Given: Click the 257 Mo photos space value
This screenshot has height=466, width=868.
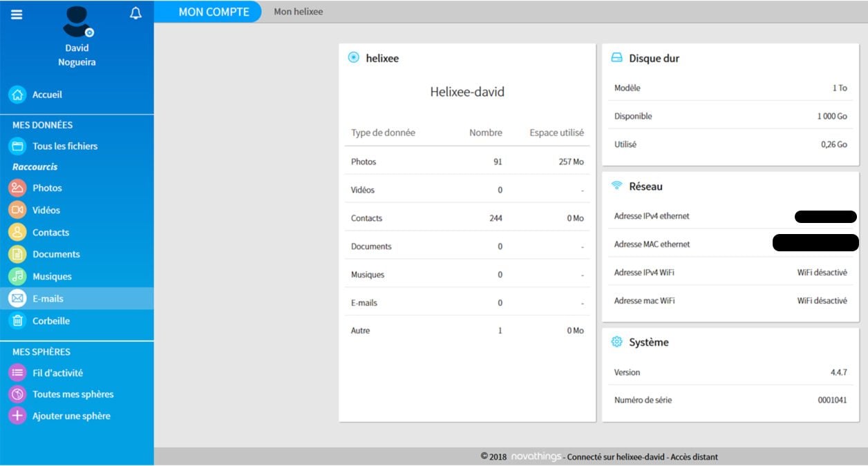Looking at the screenshot, I should point(572,162).
